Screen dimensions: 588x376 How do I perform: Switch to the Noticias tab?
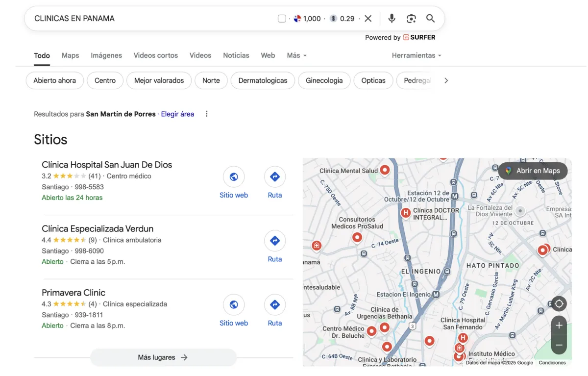coord(236,55)
